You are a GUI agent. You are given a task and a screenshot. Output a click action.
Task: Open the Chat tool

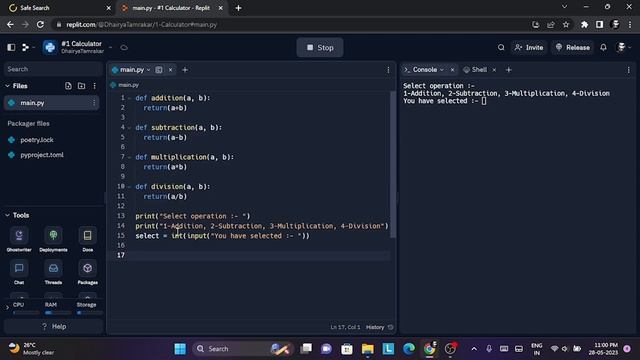[x=19, y=272]
